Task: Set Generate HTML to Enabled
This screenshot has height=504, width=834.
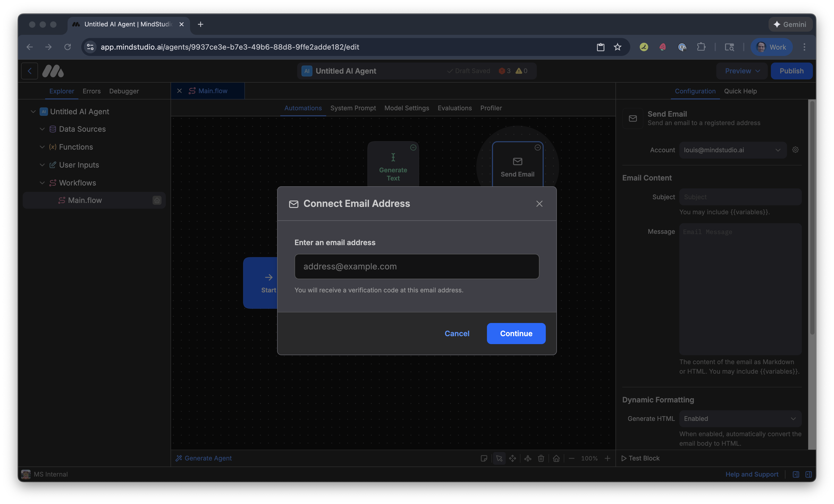Action: tap(740, 418)
